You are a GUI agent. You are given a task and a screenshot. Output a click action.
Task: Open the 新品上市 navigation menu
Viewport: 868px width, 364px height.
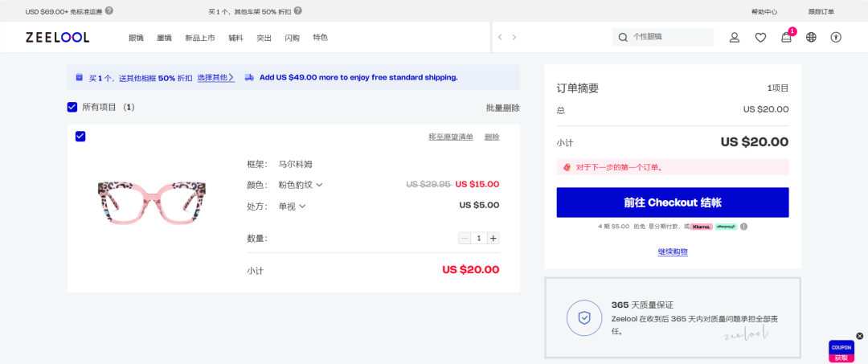tap(200, 38)
